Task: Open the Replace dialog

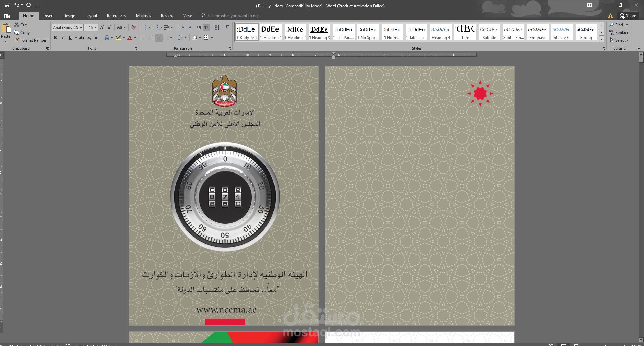Action: 619,33
